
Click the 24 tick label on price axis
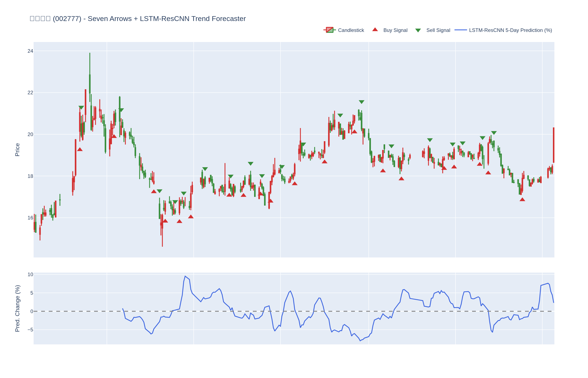tap(30, 51)
